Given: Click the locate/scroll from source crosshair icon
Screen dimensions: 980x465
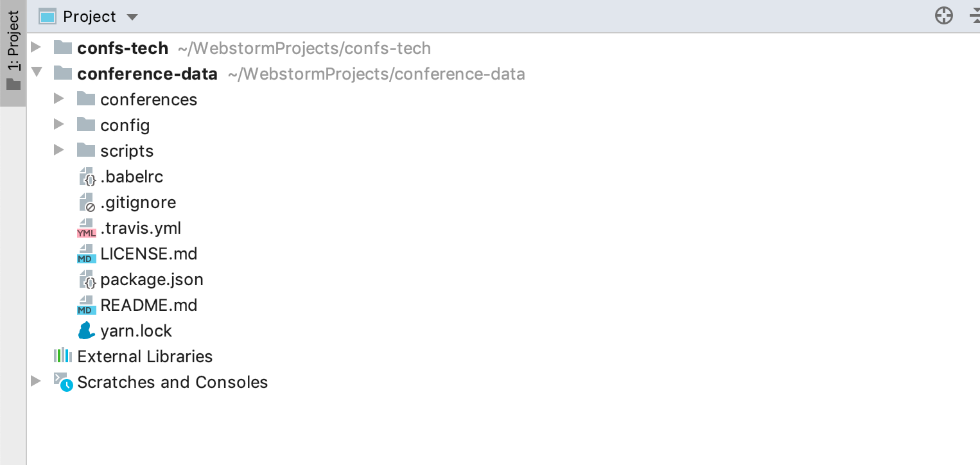Looking at the screenshot, I should [x=943, y=16].
